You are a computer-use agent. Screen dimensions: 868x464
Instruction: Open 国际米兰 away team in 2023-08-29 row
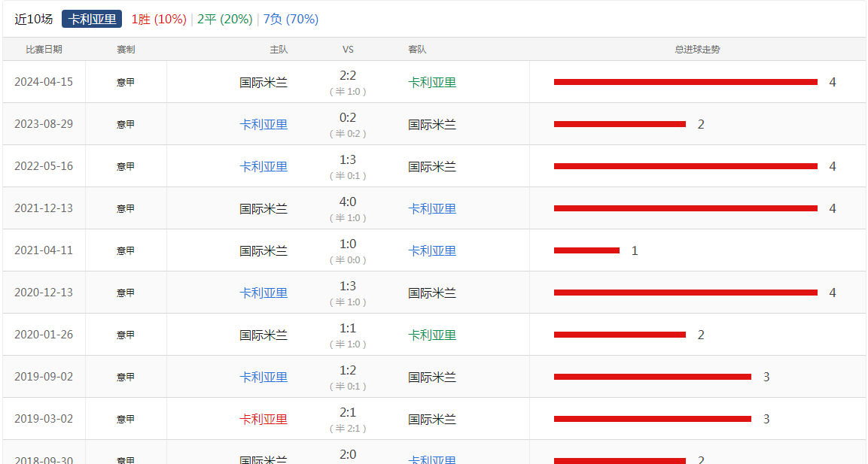point(432,125)
